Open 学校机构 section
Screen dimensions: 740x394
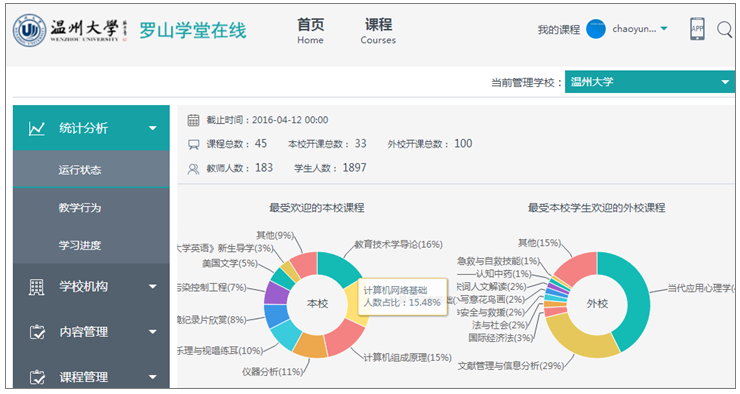coord(91,286)
